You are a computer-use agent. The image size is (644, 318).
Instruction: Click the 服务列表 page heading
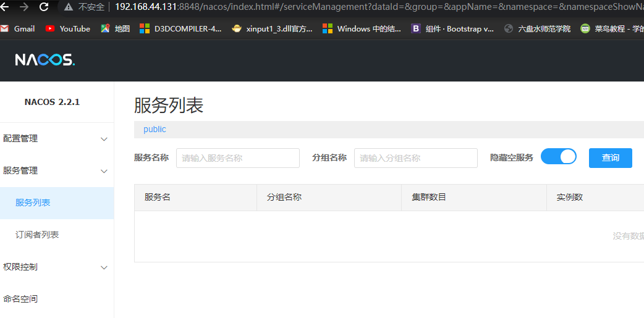pos(169,106)
